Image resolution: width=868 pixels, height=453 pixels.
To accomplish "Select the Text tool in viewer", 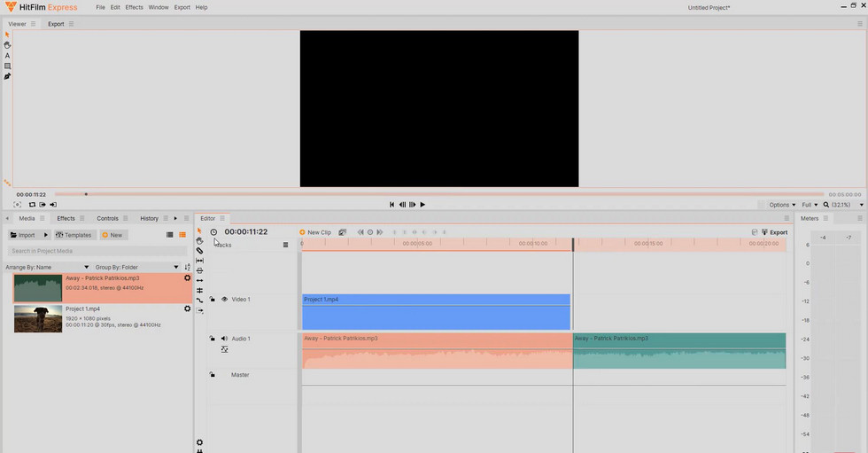I will click(x=7, y=55).
